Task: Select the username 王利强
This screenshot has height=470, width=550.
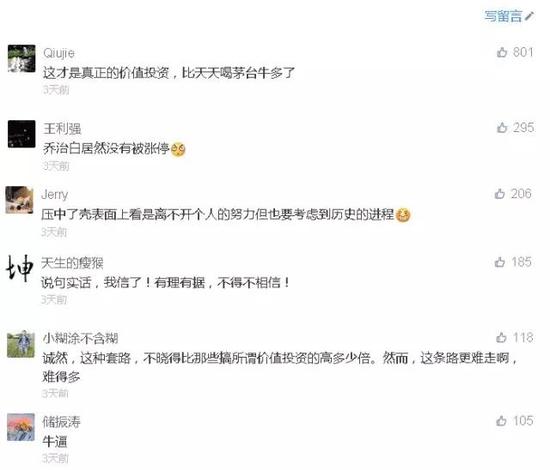Action: pos(62,129)
